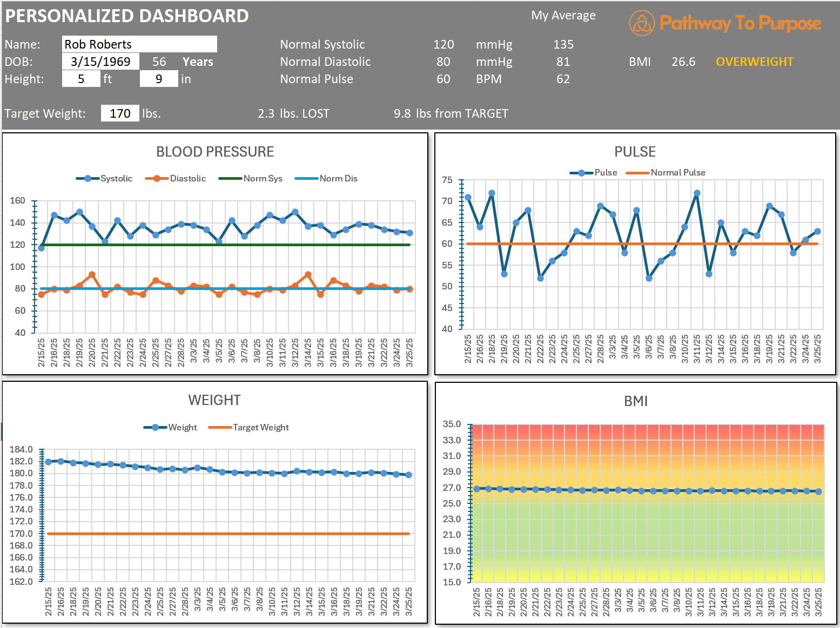Screen dimensions: 840x628
Task: Toggle the Diastolic series in the legend
Action: [176, 178]
